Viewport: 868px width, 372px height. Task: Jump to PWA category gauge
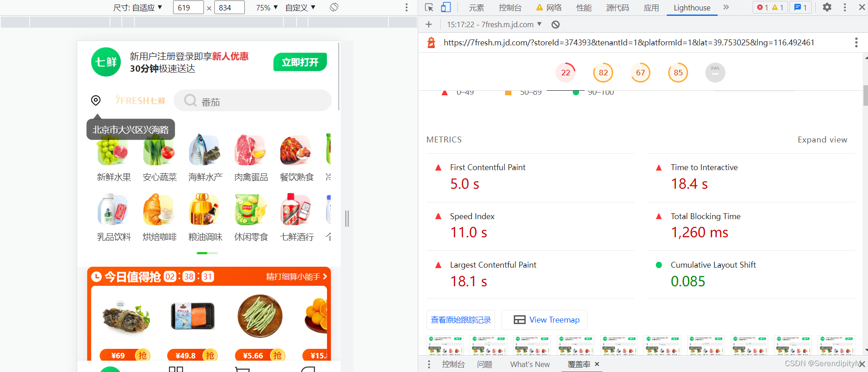coord(715,73)
